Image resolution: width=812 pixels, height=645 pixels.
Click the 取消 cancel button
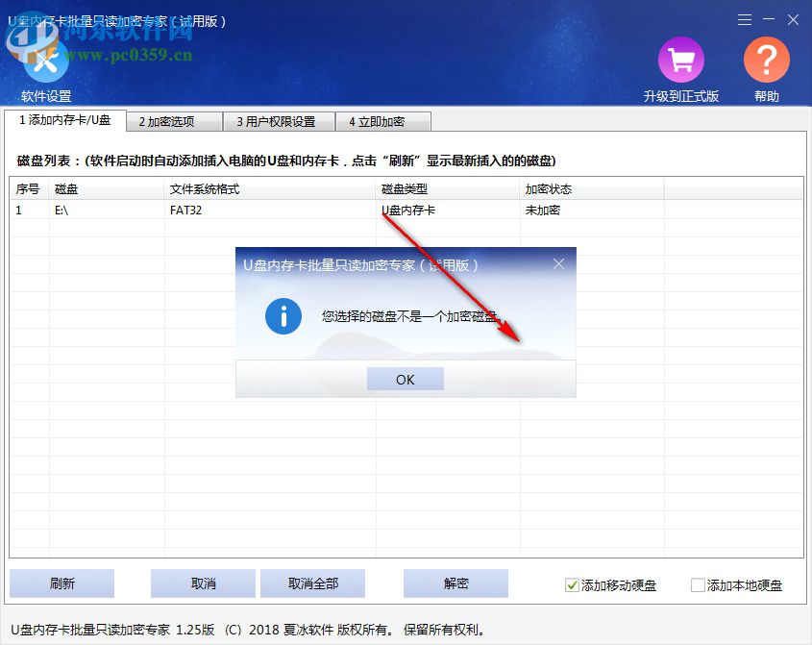tap(203, 583)
